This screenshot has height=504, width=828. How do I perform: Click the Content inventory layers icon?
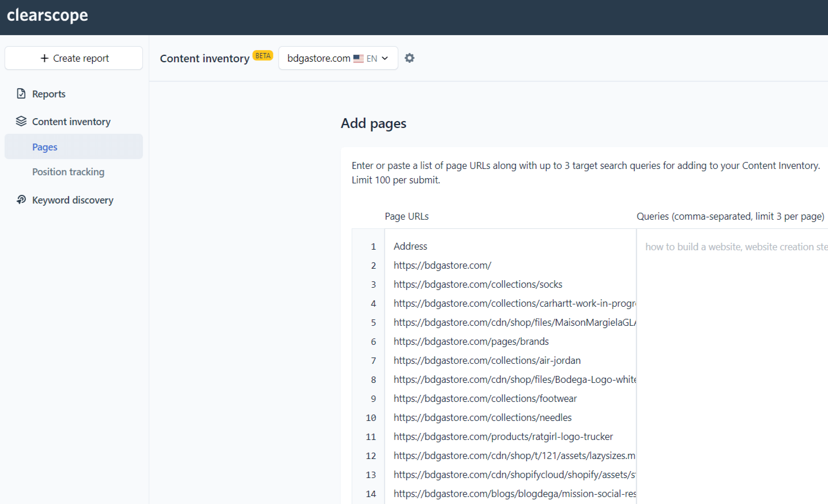(21, 121)
